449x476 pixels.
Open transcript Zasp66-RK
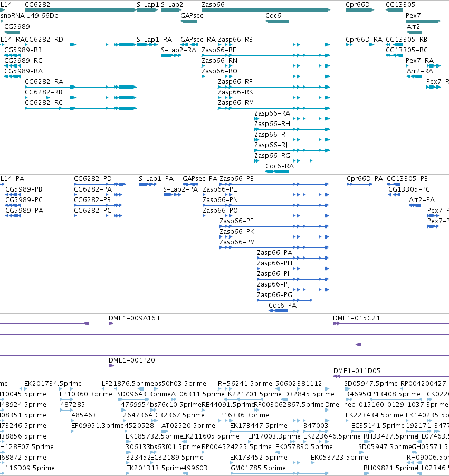coord(236,92)
